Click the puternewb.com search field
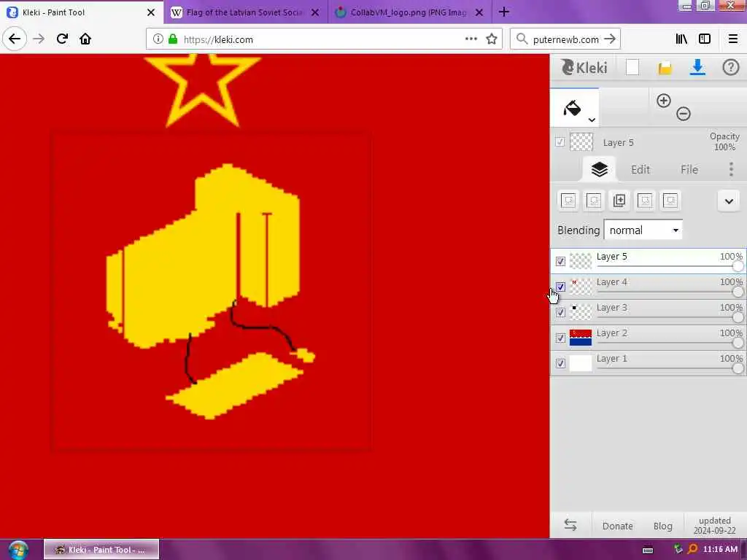The image size is (747, 560). tap(565, 39)
